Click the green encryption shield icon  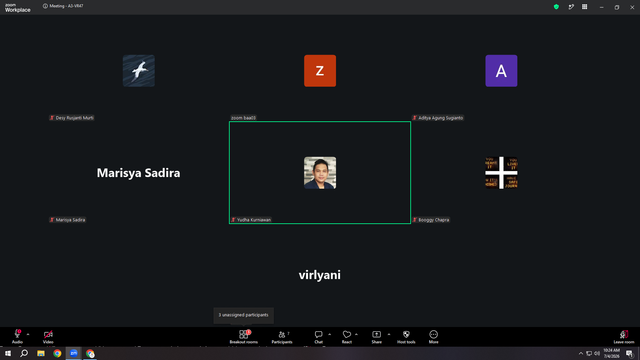pos(556,7)
